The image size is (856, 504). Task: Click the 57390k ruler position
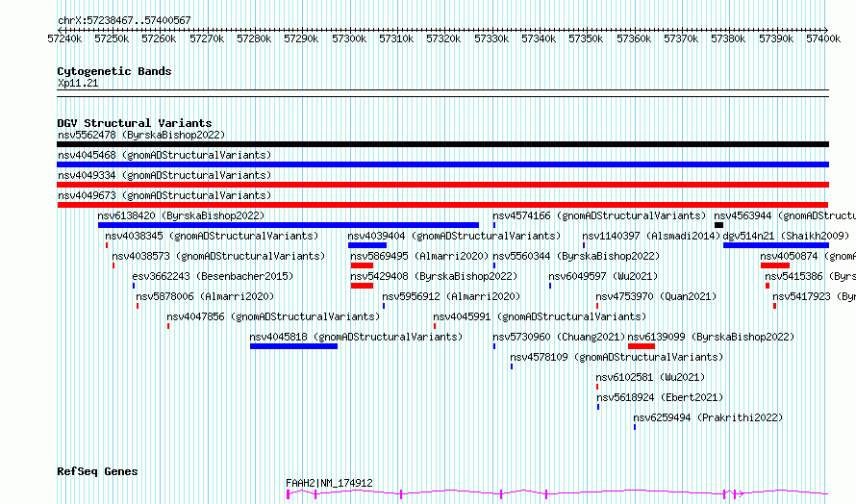pyautogui.click(x=776, y=38)
